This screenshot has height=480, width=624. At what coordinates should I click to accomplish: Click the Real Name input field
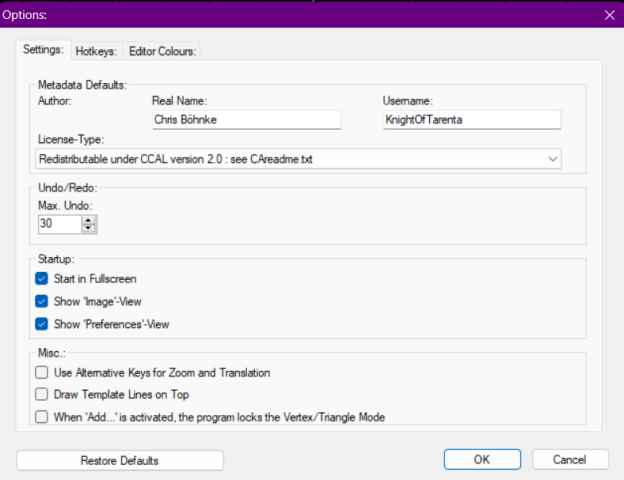(247, 120)
